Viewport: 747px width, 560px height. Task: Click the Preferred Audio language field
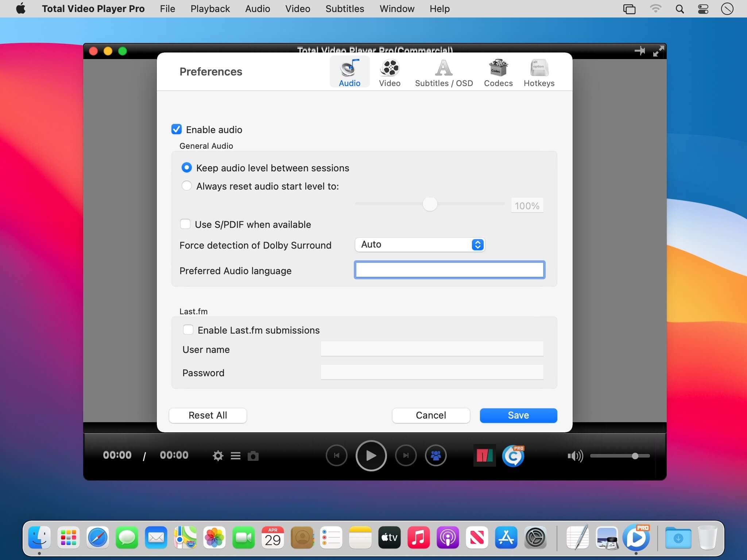449,270
